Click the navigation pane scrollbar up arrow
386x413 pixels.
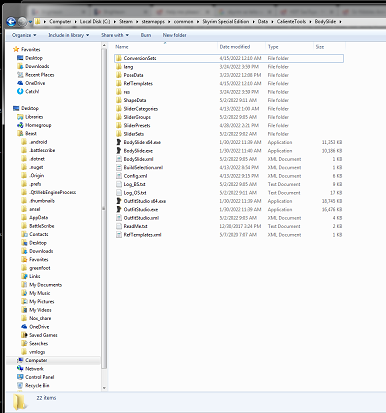(x=104, y=46)
